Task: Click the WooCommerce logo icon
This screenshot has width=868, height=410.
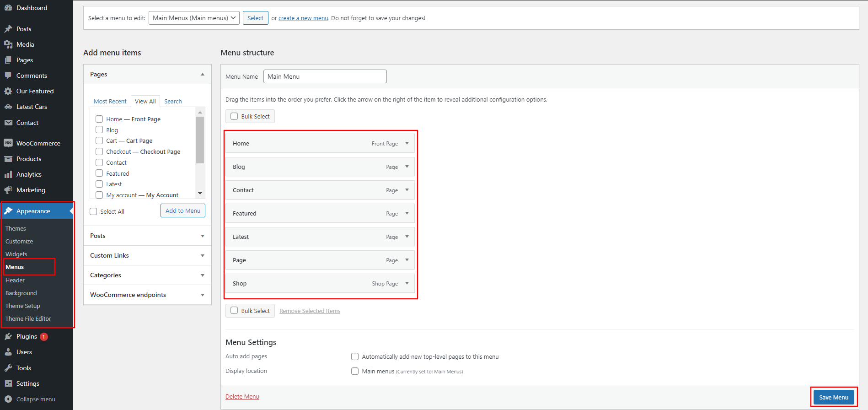Action: (8, 143)
